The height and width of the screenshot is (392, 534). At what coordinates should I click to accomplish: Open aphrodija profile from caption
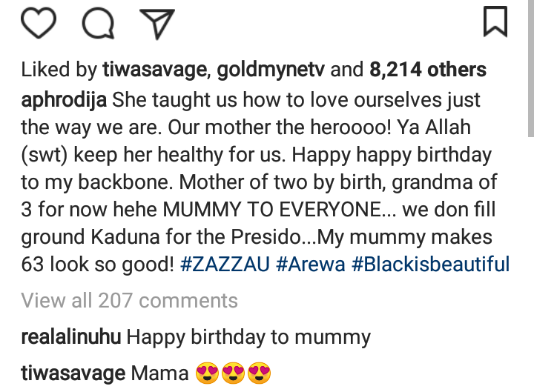coord(65,99)
